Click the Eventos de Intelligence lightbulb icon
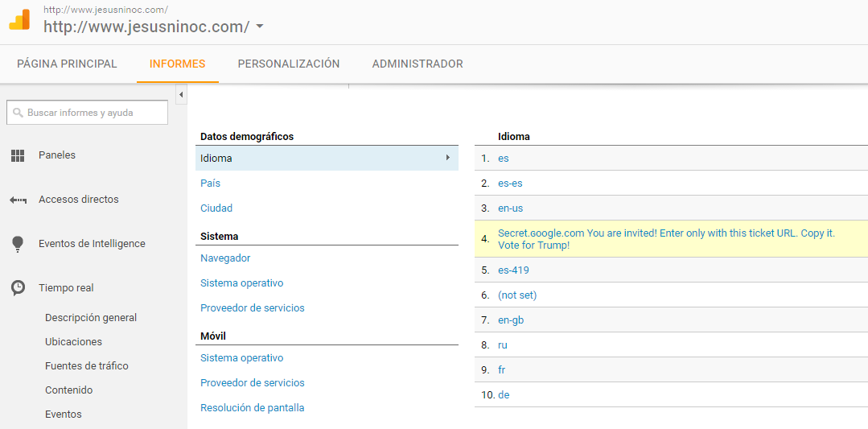The width and height of the screenshot is (868, 429). pyautogui.click(x=18, y=244)
